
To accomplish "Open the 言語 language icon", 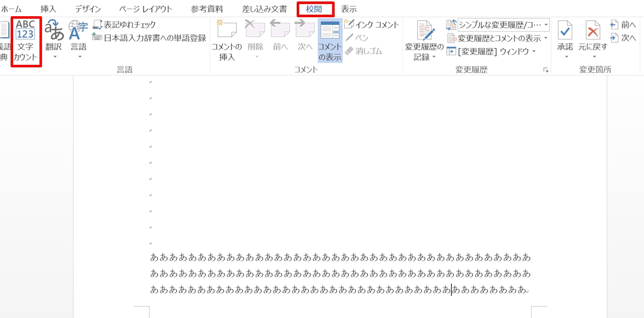I will click(78, 30).
